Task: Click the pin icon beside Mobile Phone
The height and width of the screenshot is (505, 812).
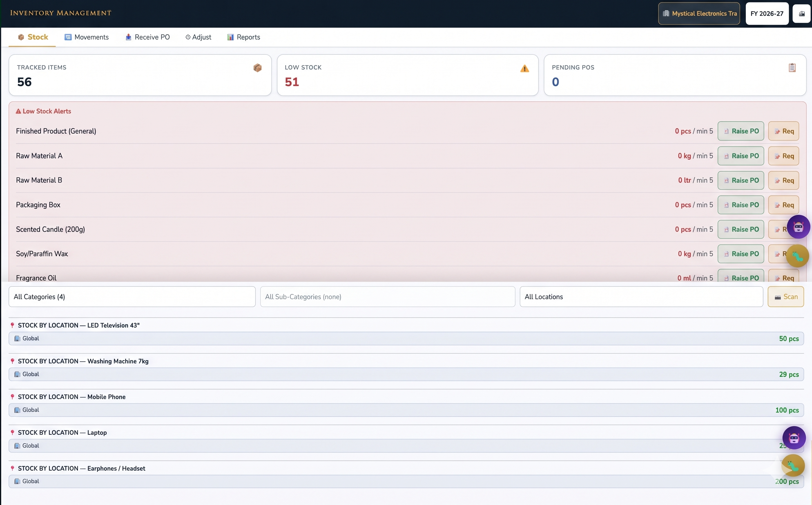Action: tap(12, 397)
